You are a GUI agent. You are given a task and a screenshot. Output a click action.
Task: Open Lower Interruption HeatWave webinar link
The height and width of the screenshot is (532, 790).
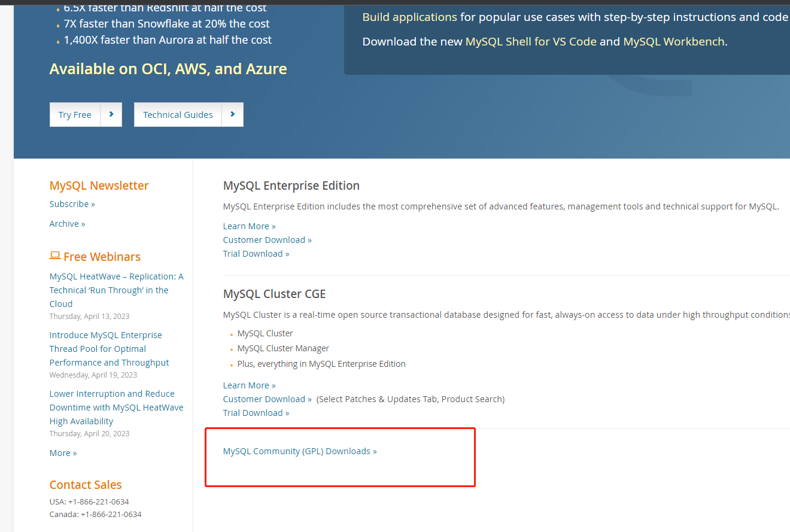(117, 408)
